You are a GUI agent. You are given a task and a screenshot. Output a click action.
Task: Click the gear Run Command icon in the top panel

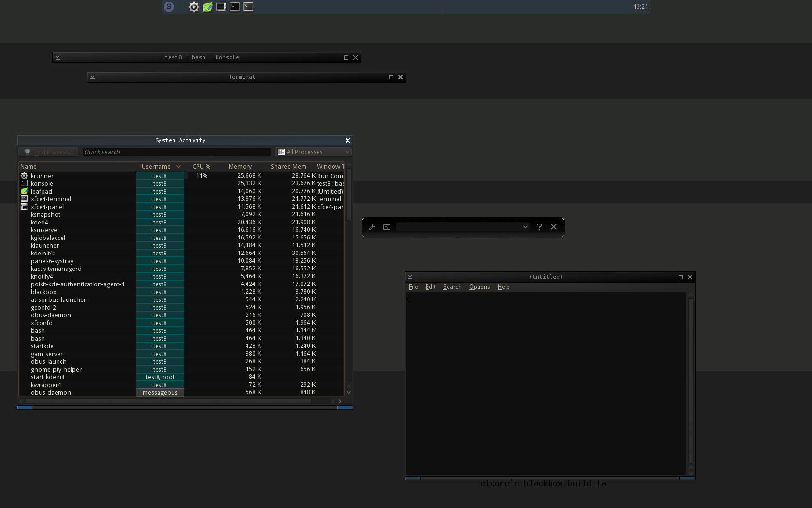coord(194,7)
